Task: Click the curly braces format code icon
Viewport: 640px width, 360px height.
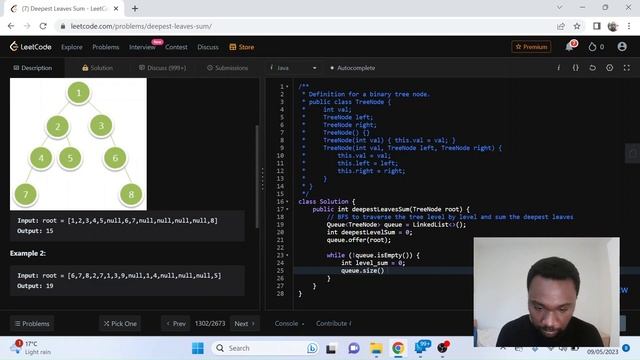Action: (576, 68)
